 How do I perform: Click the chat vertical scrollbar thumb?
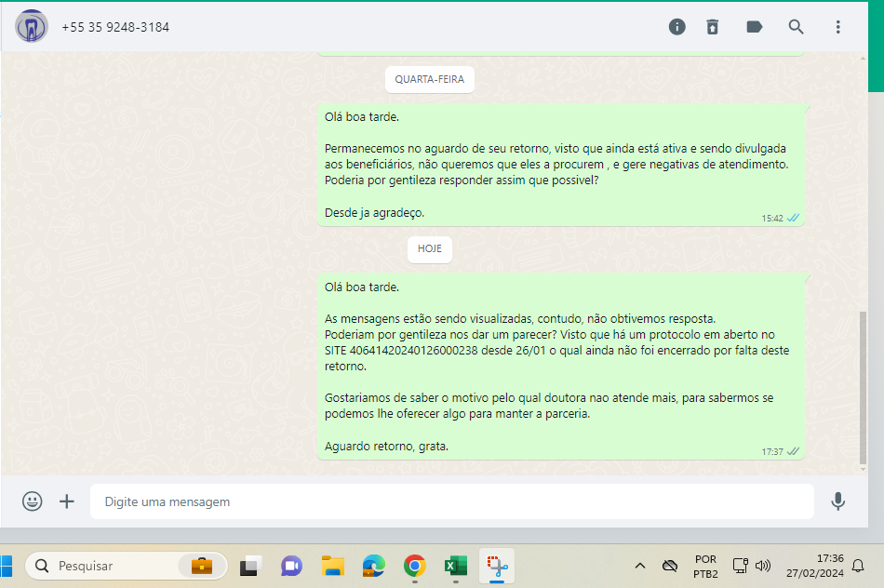863,387
